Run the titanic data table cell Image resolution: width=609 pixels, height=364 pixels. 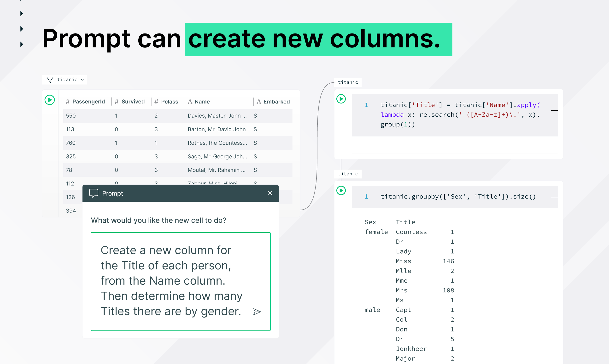[50, 100]
